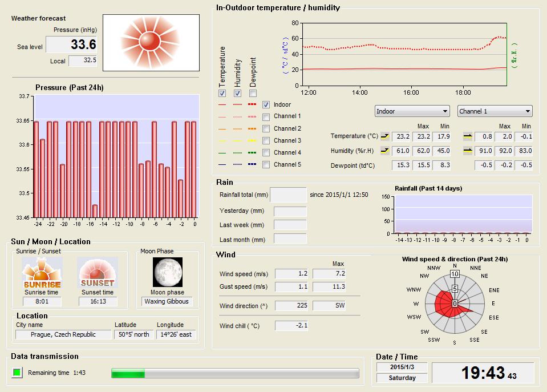Enable the Channel 5 checkbox
Image resolution: width=547 pixels, height=392 pixels.
(x=266, y=164)
